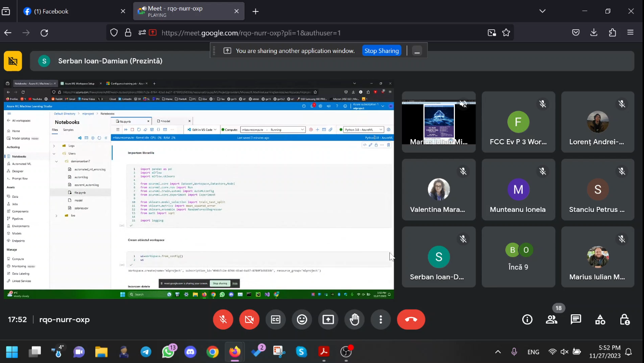The height and width of the screenshot is (363, 644).
Task: Open the chat messages panel
Action: tap(576, 320)
